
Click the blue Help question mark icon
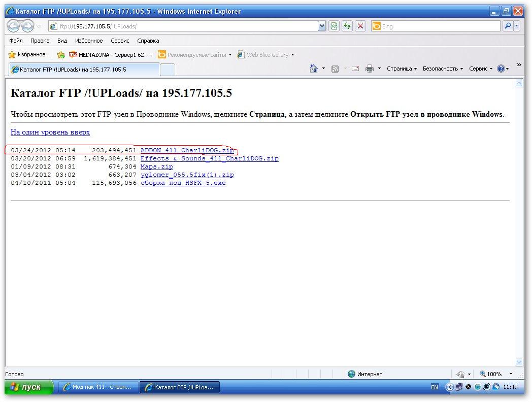click(x=501, y=69)
